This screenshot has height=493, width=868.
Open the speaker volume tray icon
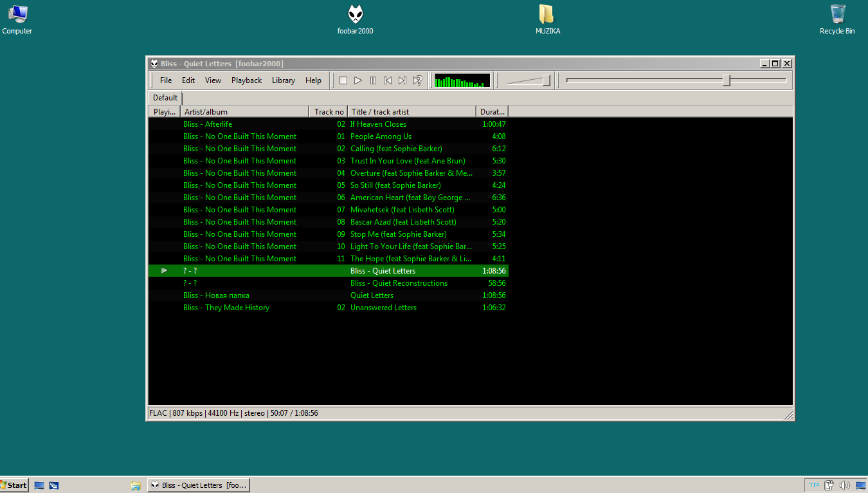pyautogui.click(x=844, y=485)
